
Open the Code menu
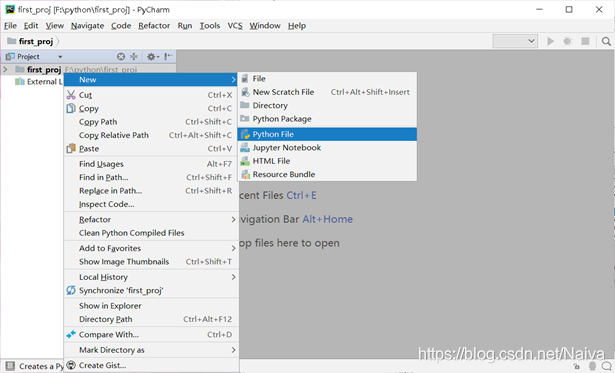[x=121, y=26]
